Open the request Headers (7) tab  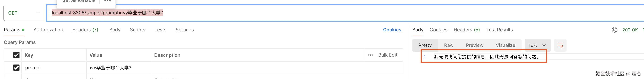85,30
